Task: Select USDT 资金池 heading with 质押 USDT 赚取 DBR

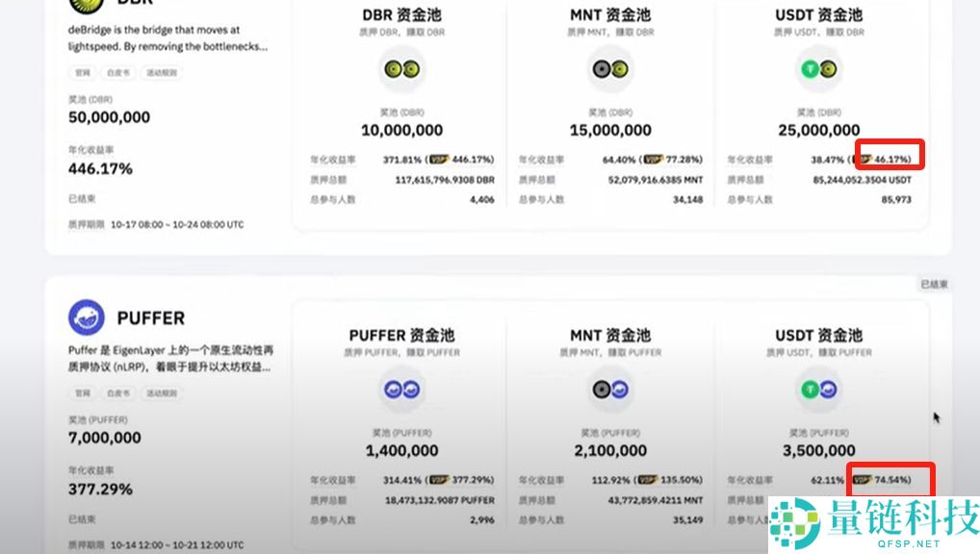Action: pos(818,15)
